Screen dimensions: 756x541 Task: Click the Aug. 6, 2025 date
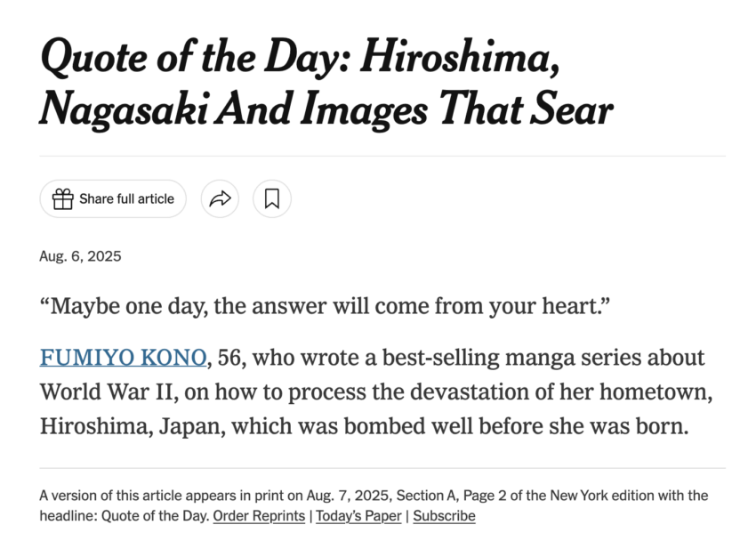coord(81,256)
